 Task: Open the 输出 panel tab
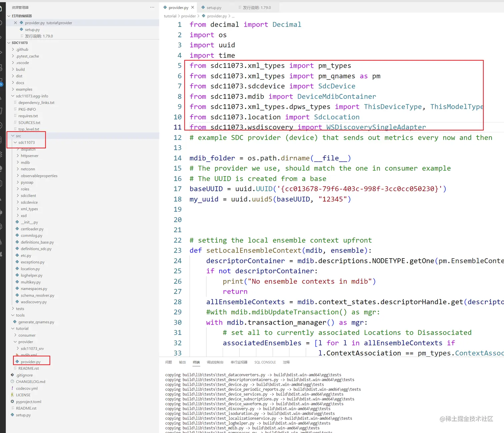(x=182, y=362)
